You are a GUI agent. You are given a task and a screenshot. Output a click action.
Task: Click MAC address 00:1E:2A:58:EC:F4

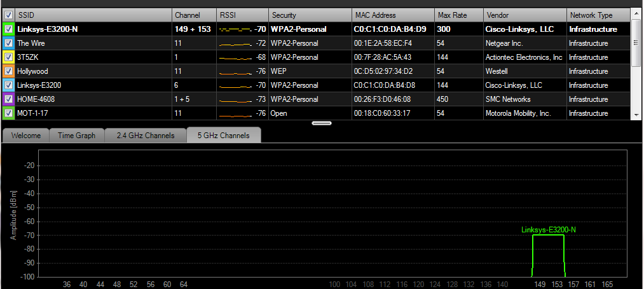click(x=393, y=43)
